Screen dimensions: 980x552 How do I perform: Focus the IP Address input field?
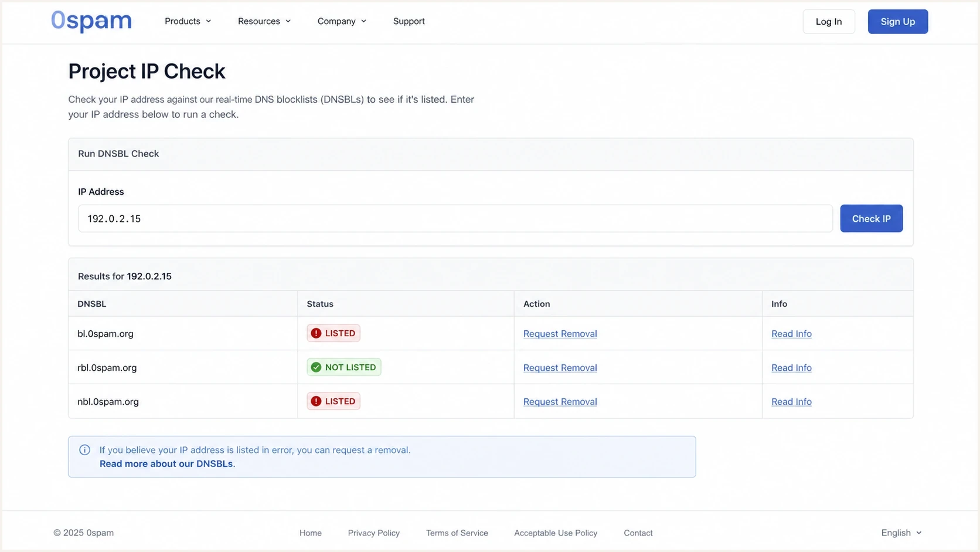455,218
